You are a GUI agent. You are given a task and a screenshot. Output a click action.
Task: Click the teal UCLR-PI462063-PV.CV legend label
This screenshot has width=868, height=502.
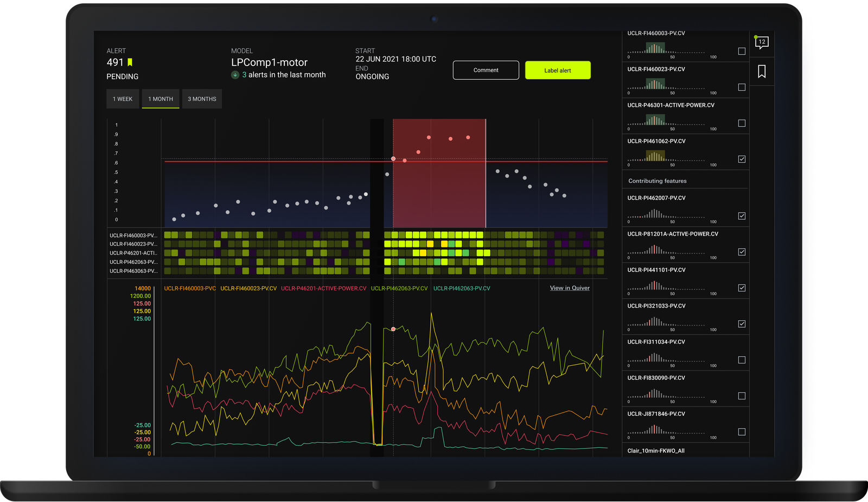[x=462, y=288]
